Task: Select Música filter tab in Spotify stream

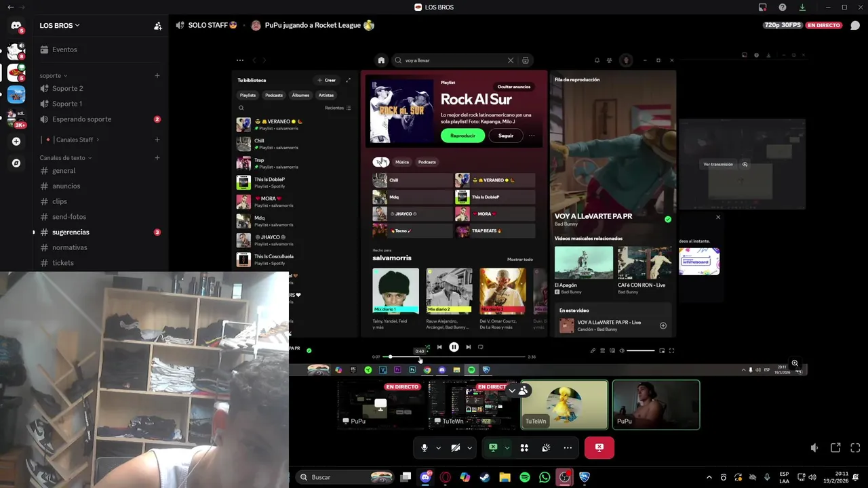Action: click(x=402, y=162)
